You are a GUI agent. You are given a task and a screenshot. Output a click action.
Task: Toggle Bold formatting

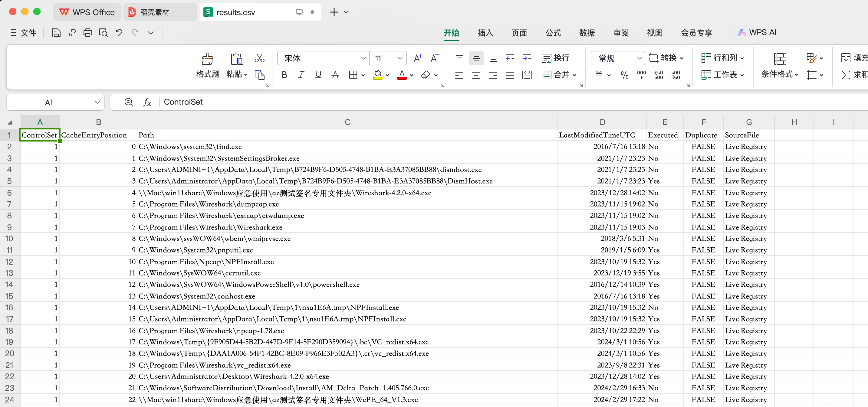tap(284, 75)
